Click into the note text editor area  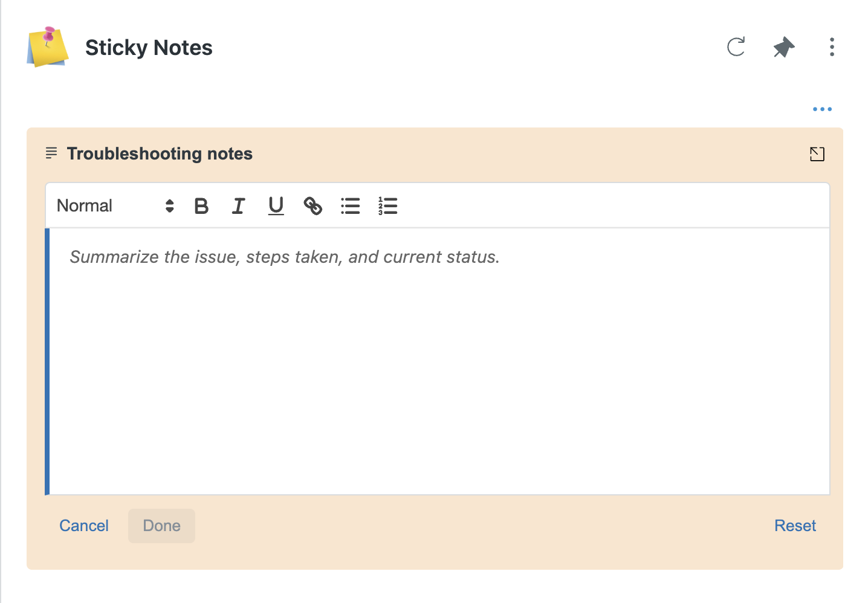[439, 361]
